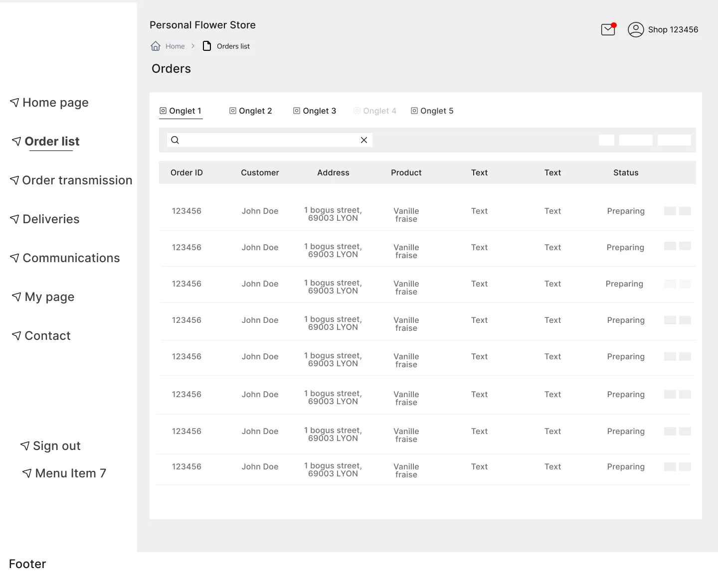Viewport: 718px width, 588px height.
Task: Click the arrow icon beside My page
Action: pos(17,297)
